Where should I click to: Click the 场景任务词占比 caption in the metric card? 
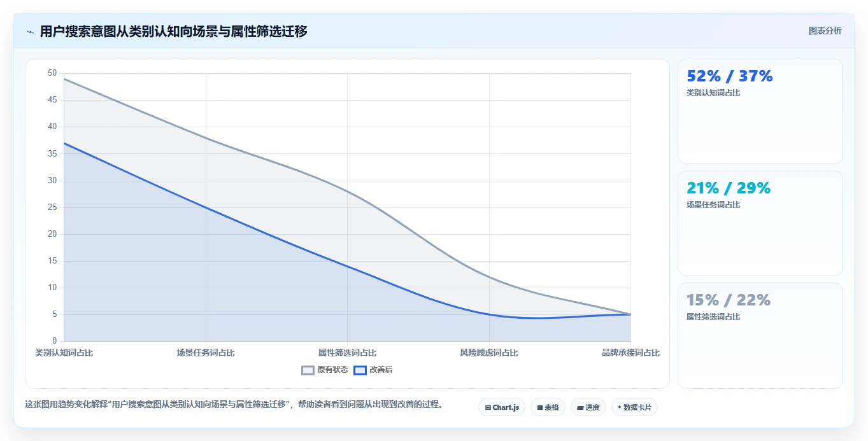click(x=713, y=205)
